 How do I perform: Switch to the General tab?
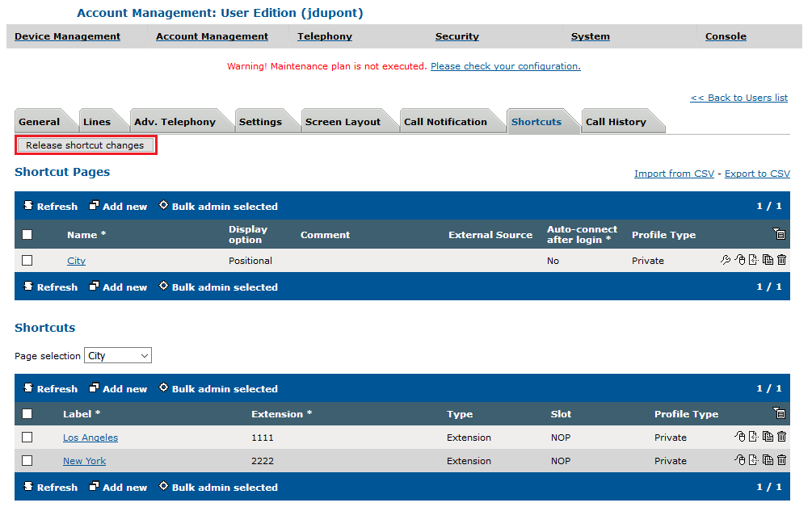tap(40, 122)
